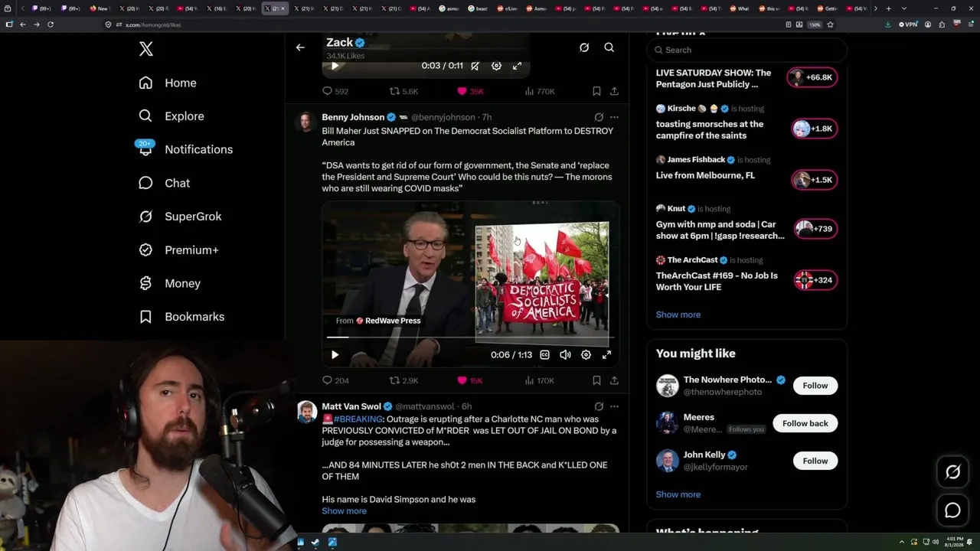Image resolution: width=980 pixels, height=551 pixels.
Task: Go back with the profile back arrow
Action: [x=300, y=47]
